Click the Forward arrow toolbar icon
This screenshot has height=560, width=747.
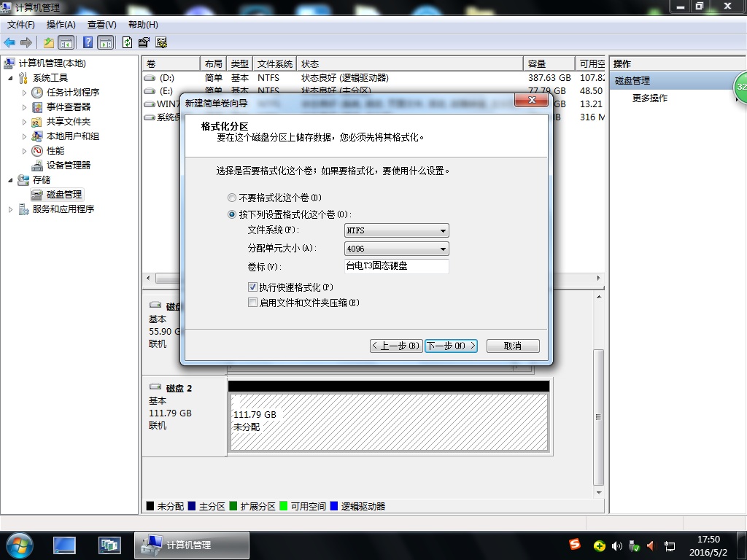(26, 43)
